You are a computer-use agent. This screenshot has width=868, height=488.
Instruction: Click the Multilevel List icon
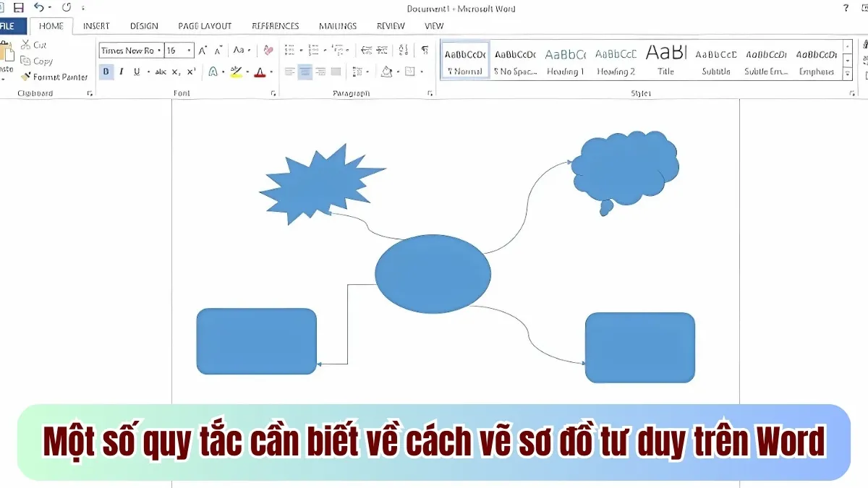click(x=336, y=51)
